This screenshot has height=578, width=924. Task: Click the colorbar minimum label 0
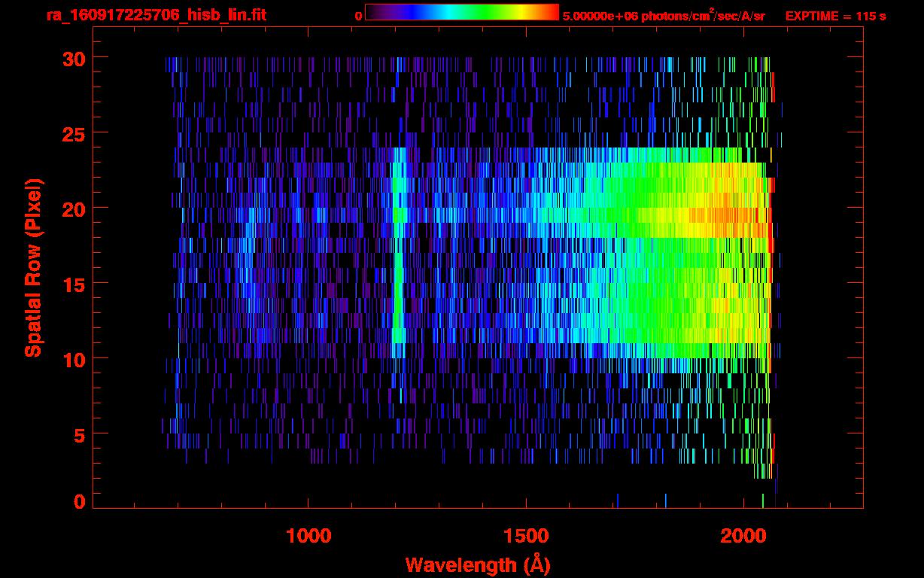[x=358, y=16]
